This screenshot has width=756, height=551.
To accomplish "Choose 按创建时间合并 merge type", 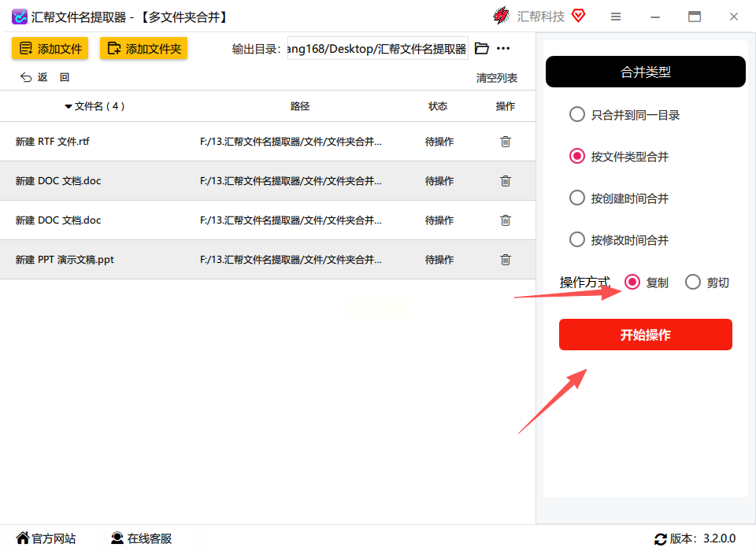I will coord(577,198).
